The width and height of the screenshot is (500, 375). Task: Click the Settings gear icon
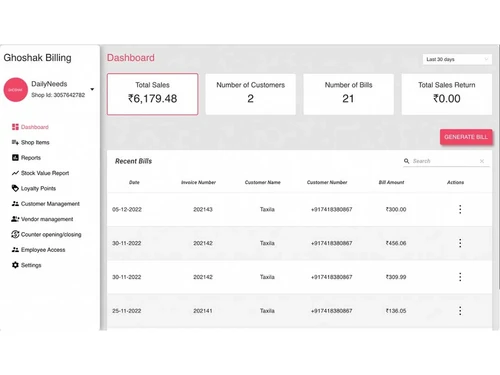tap(15, 265)
